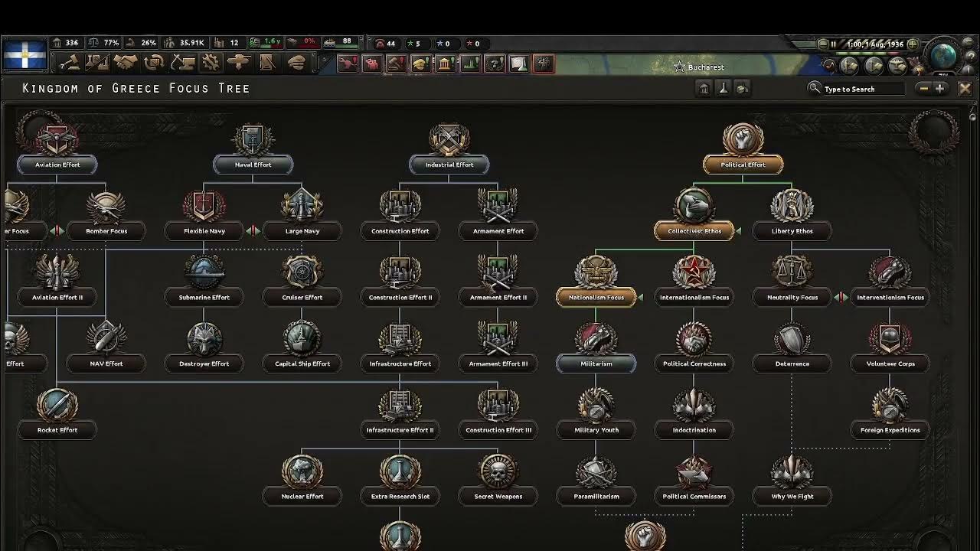
Task: Open the main menu hamburger button
Action: click(968, 41)
